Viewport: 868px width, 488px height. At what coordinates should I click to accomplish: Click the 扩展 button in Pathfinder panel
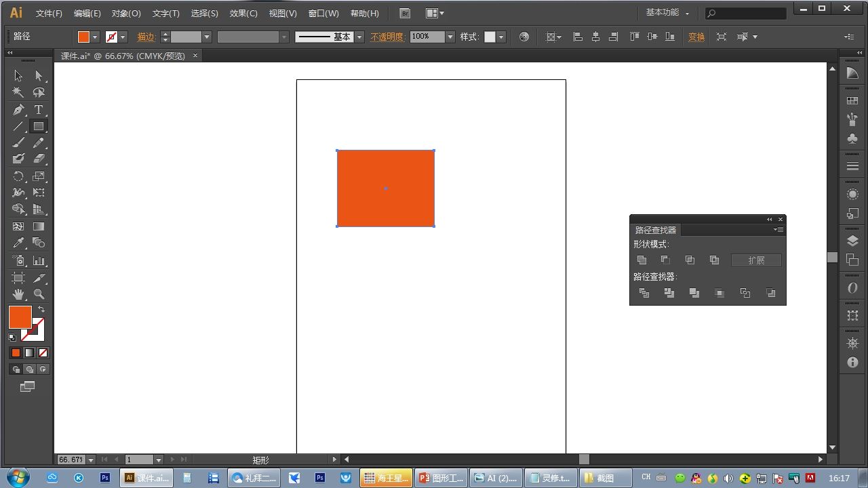pos(756,260)
